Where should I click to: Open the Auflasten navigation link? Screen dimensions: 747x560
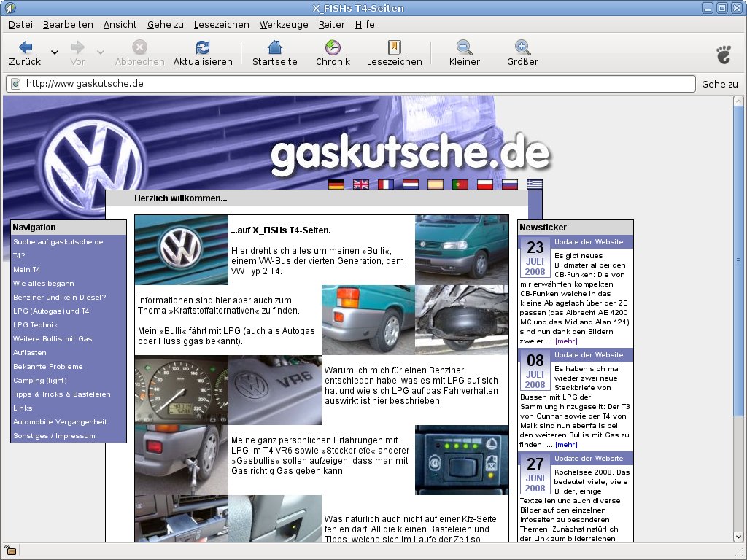29,352
